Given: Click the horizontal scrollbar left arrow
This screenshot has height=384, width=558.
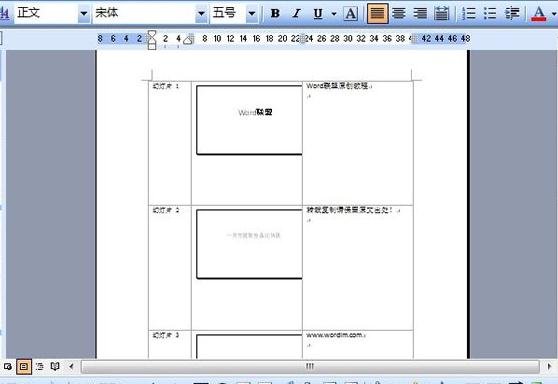Looking at the screenshot, I should point(72,366).
